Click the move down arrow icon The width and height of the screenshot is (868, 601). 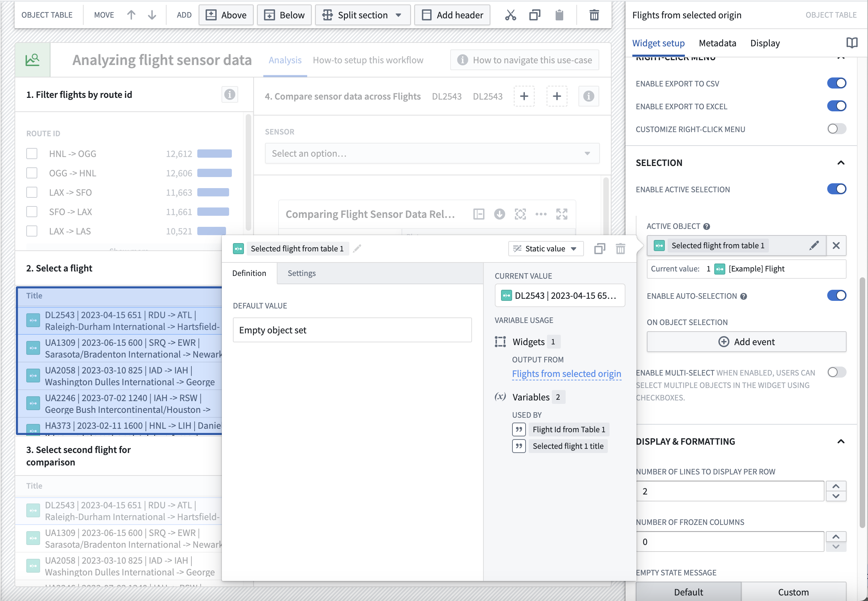click(152, 15)
